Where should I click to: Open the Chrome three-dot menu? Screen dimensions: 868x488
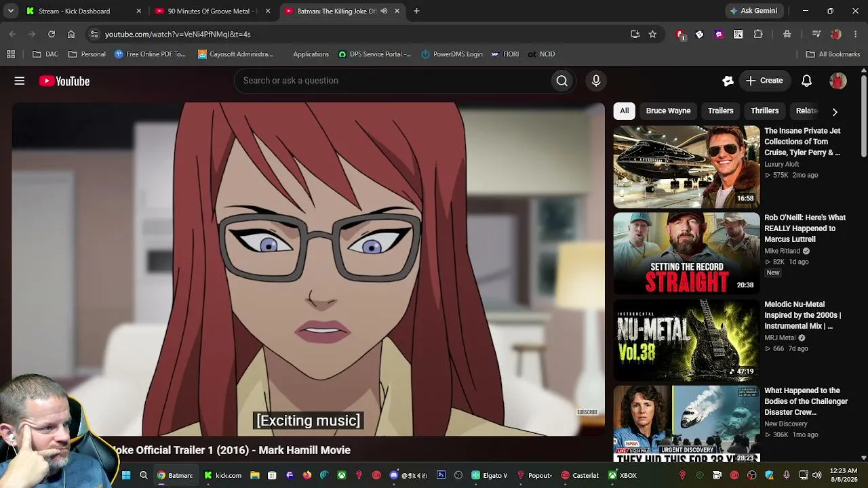coord(856,34)
